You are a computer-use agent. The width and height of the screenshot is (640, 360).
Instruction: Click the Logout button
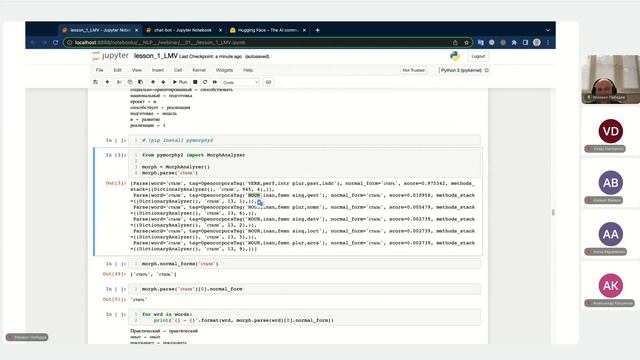click(478, 56)
